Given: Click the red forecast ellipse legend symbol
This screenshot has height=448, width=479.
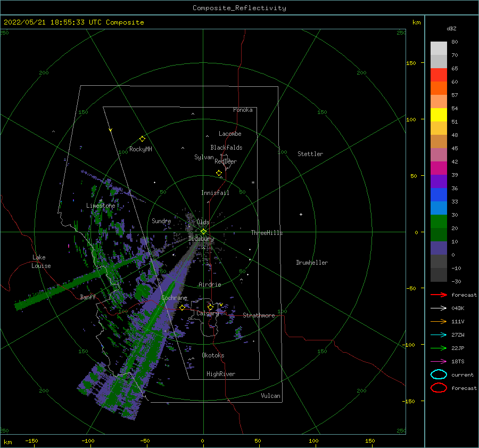Looking at the screenshot, I should coord(439,388).
